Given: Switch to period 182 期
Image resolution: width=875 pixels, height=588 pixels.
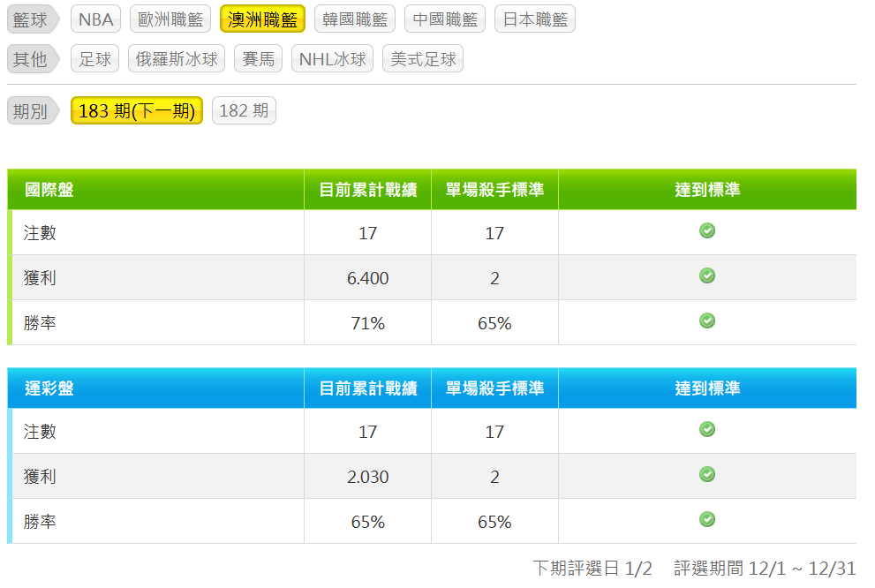Looking at the screenshot, I should pyautogui.click(x=244, y=111).
